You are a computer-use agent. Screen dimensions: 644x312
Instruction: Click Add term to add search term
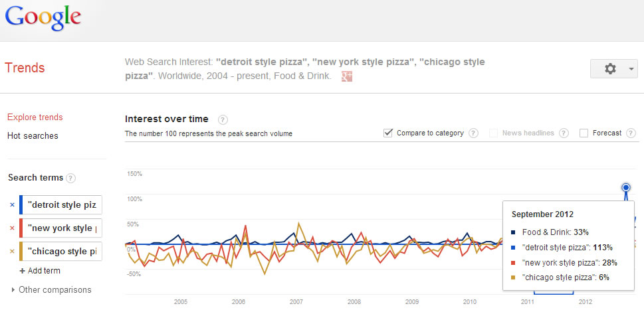tap(41, 271)
